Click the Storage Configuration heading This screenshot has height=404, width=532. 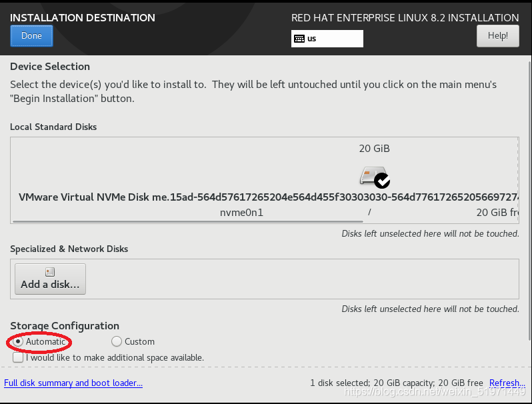click(65, 326)
